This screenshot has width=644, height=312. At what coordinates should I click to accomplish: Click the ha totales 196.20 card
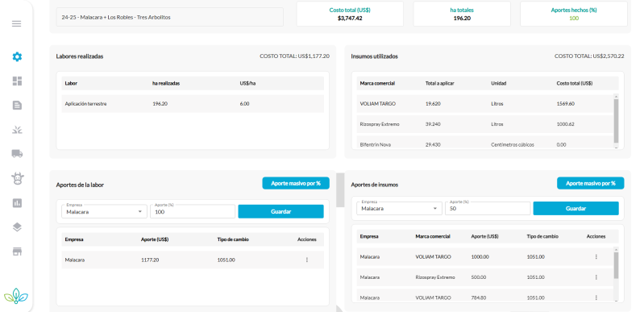pos(462,14)
